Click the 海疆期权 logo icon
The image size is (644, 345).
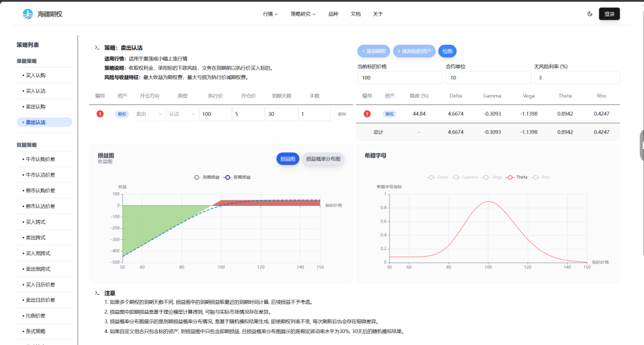[28, 14]
